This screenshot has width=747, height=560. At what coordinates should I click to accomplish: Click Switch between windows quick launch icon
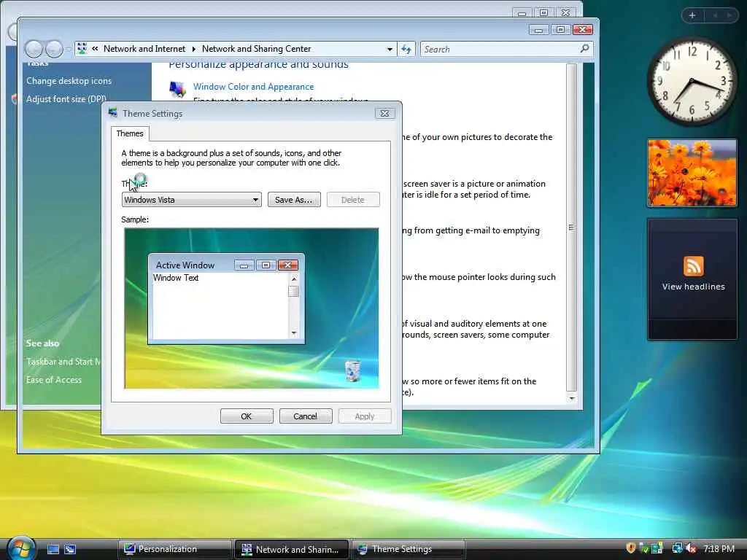(70, 549)
